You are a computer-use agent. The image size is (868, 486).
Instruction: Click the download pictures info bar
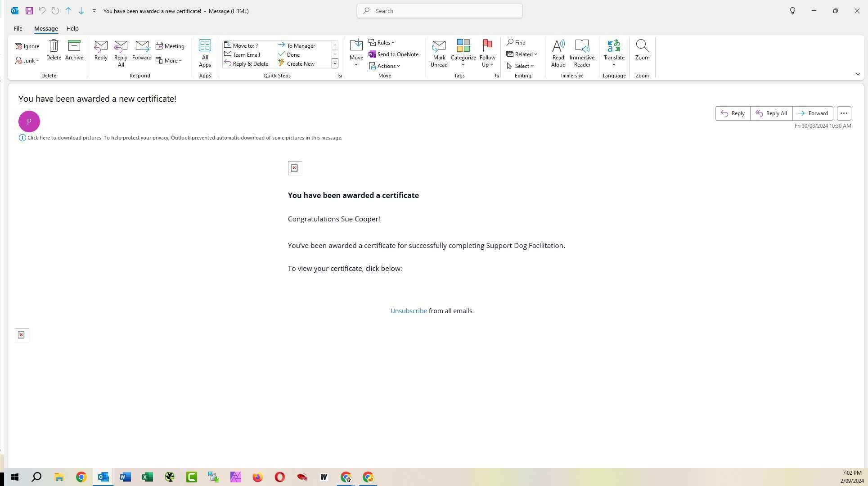coord(181,138)
